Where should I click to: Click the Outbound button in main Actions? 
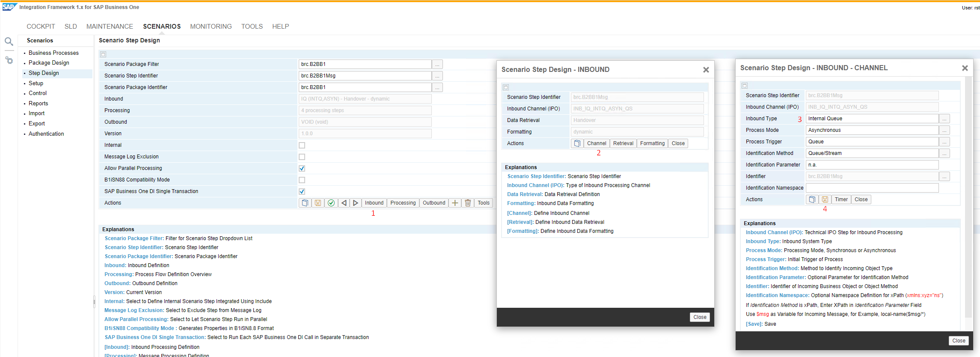coord(434,203)
